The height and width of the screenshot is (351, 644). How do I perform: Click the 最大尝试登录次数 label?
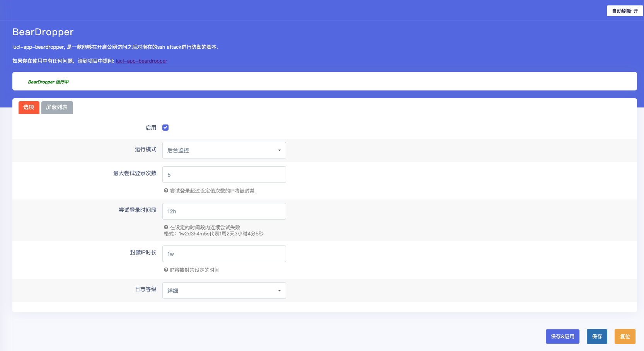click(135, 173)
